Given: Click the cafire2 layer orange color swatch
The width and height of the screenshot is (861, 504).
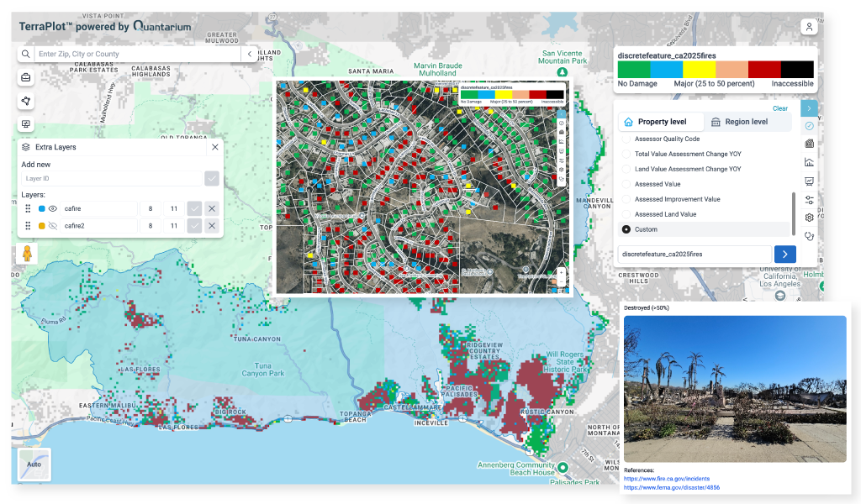Looking at the screenshot, I should coord(42,226).
